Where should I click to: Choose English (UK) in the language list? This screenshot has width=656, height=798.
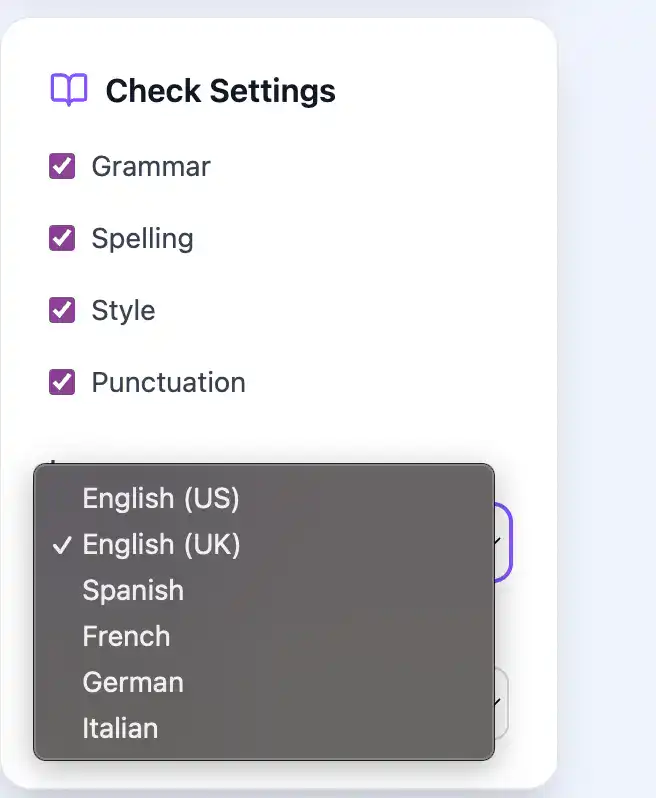click(161, 544)
